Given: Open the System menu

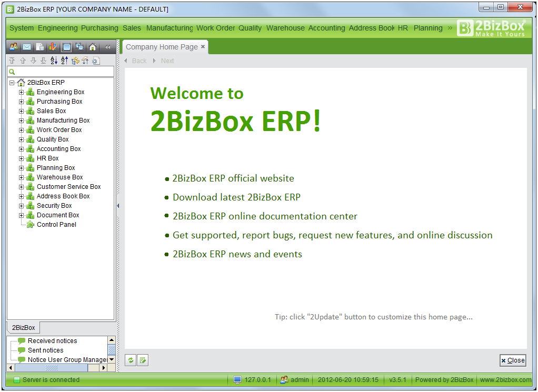Looking at the screenshot, I should [x=22, y=28].
